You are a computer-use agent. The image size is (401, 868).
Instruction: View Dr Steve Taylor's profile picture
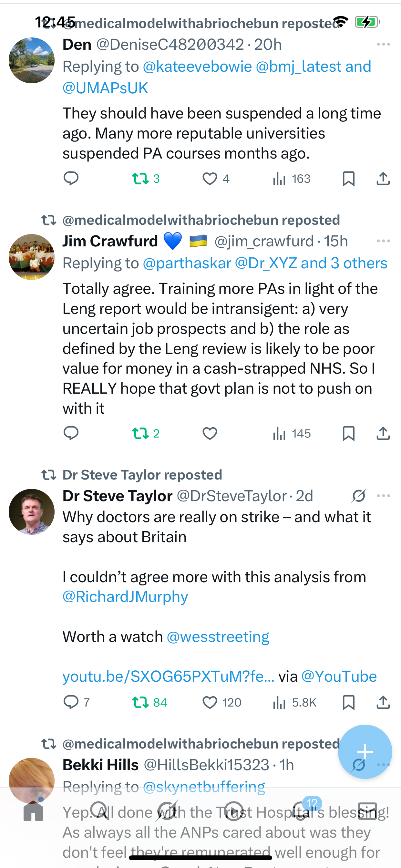pyautogui.click(x=32, y=512)
